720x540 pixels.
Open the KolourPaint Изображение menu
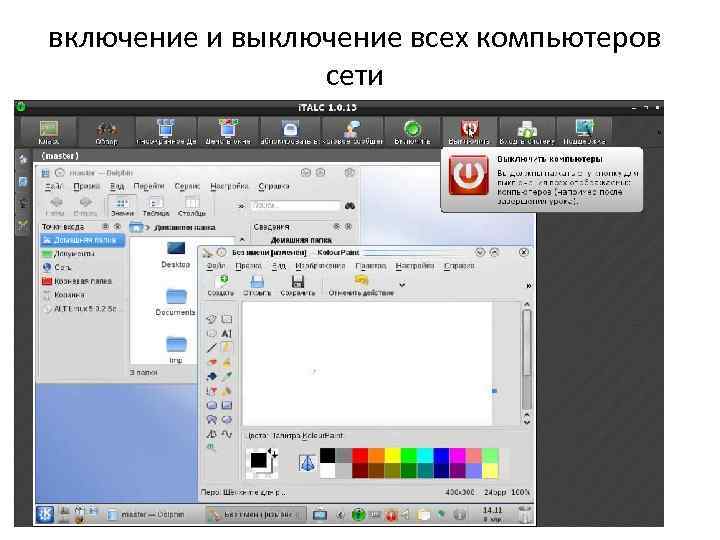pyautogui.click(x=320, y=265)
